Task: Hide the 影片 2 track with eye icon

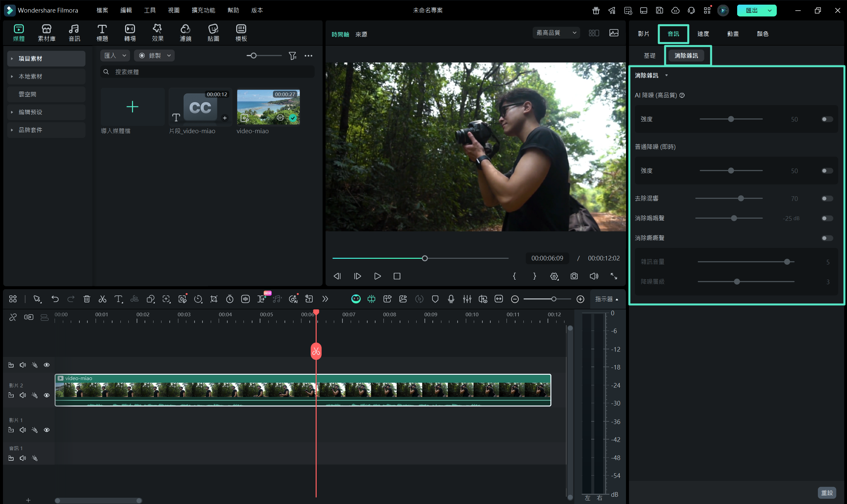Action: click(x=47, y=395)
